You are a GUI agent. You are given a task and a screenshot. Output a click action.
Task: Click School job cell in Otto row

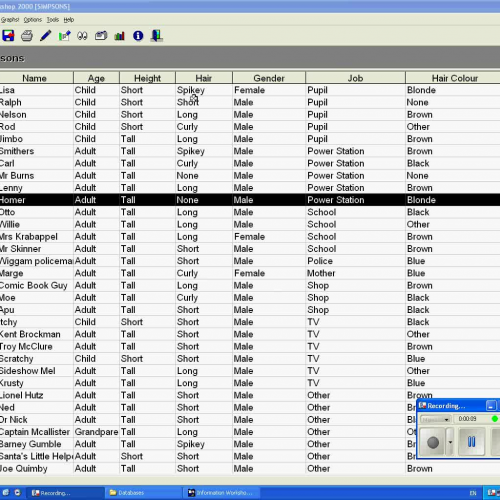point(355,212)
